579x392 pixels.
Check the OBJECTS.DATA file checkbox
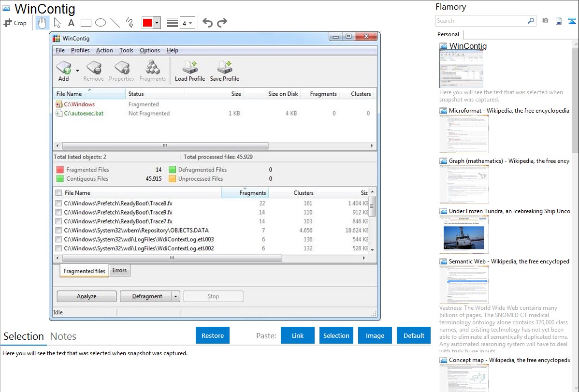[x=58, y=231]
